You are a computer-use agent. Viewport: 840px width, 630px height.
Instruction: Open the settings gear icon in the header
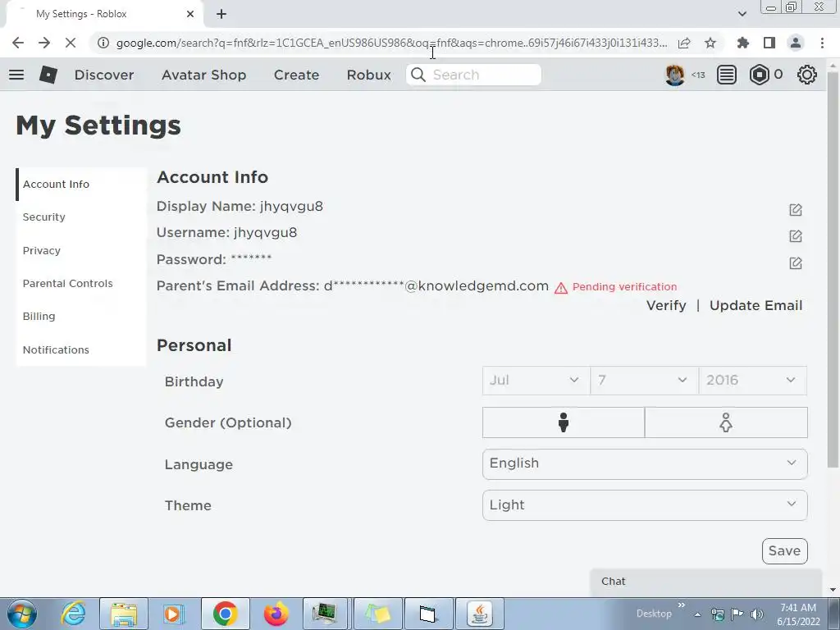tap(807, 75)
